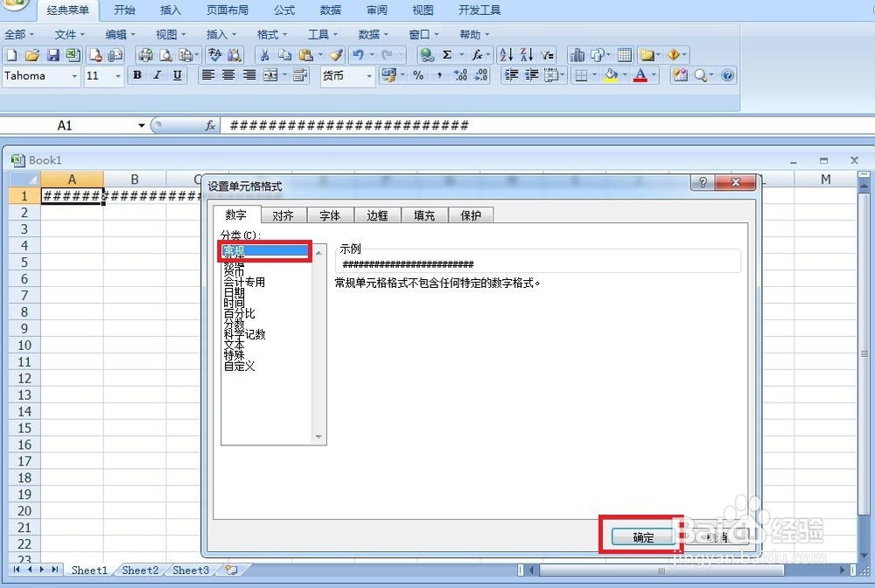Open the font size 11 dropdown
The height and width of the screenshot is (588, 875).
click(x=118, y=76)
